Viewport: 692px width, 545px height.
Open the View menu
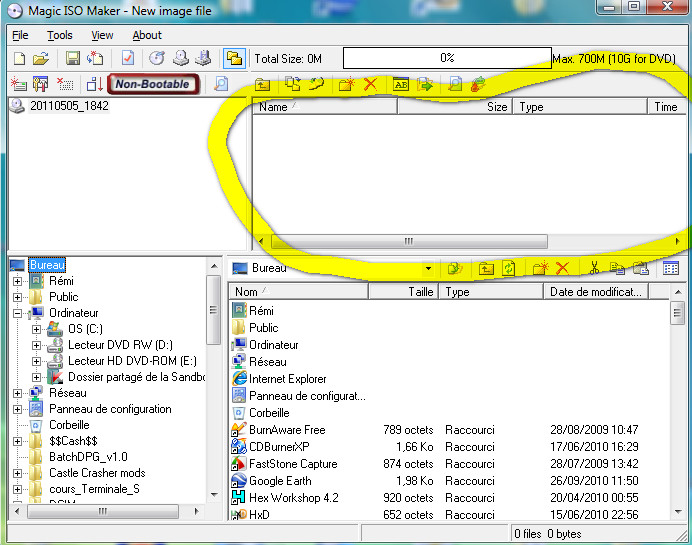[102, 35]
